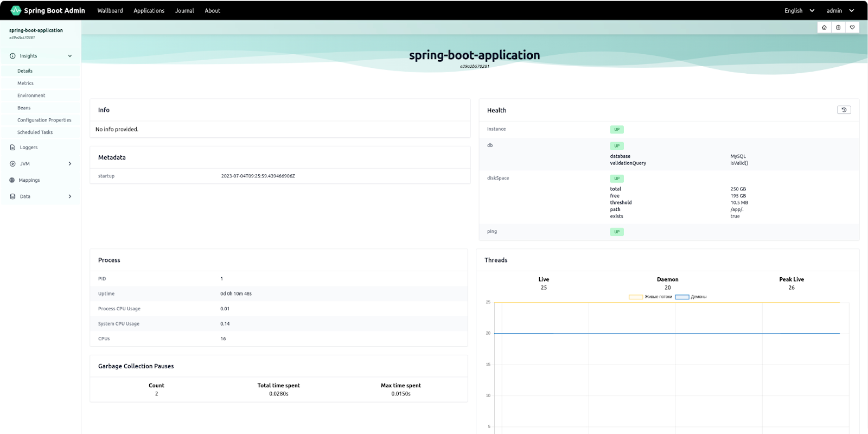This screenshot has height=434, width=868.
Task: Open the English language dropdown
Action: click(799, 10)
